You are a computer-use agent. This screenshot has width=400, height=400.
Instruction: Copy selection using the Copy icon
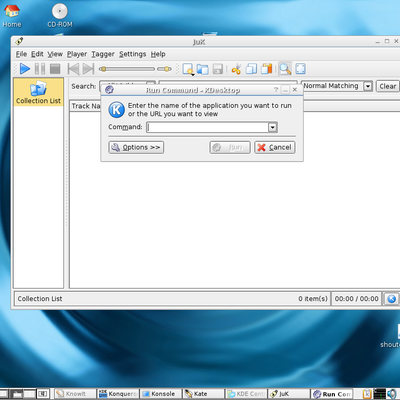click(251, 69)
